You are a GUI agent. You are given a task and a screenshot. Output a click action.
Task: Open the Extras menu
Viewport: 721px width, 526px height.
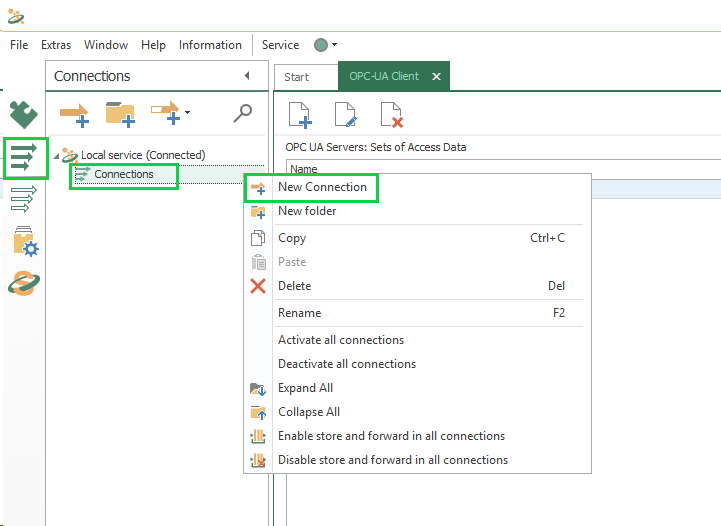click(x=56, y=45)
